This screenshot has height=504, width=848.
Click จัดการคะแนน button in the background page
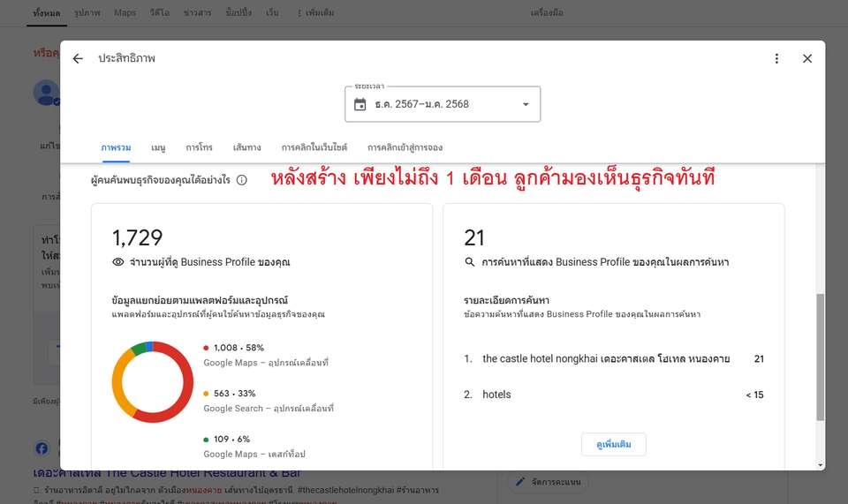click(548, 481)
